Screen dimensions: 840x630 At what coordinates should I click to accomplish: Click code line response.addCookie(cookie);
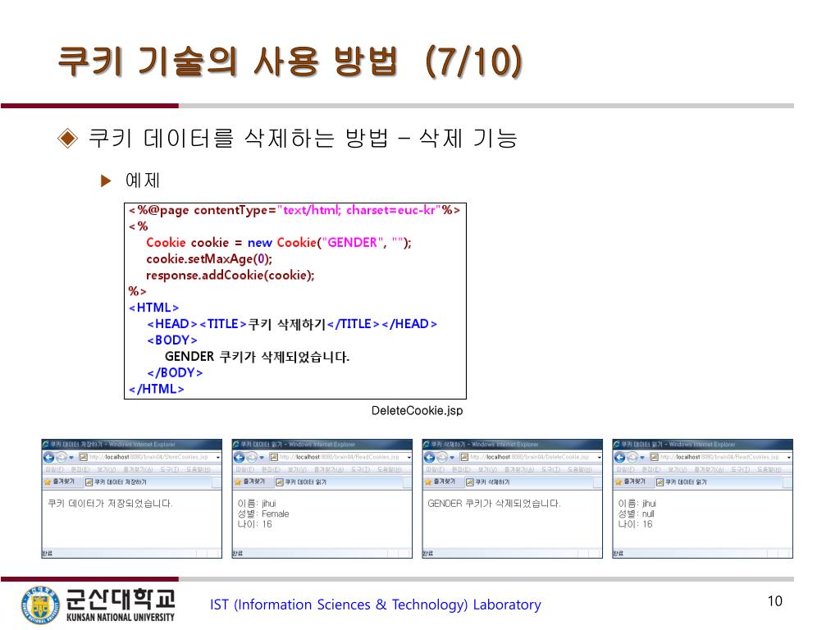coord(230,276)
